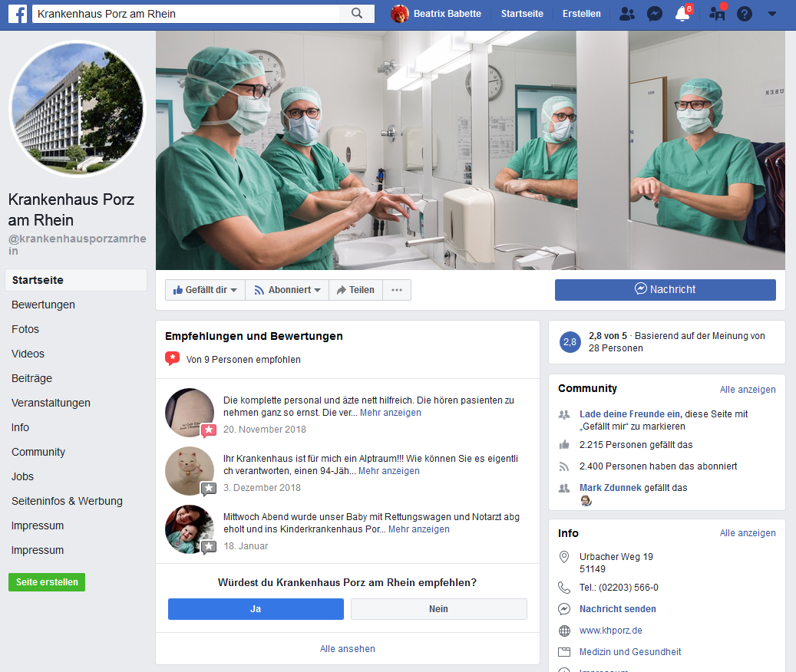The width and height of the screenshot is (796, 672).
Task: Click reviewer avatar for 20. November 2018 review
Action: pyautogui.click(x=190, y=413)
